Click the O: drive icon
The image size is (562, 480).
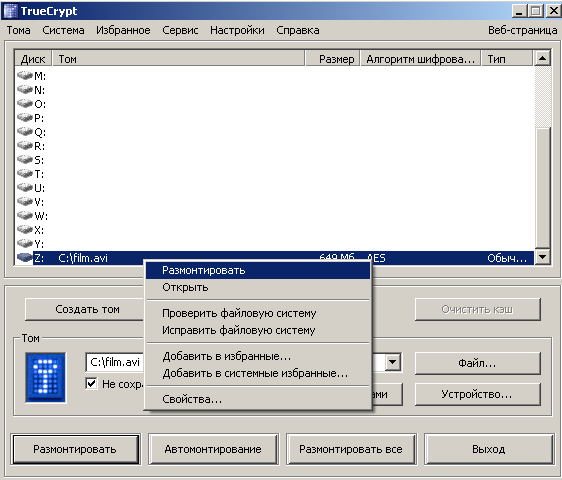(x=25, y=104)
